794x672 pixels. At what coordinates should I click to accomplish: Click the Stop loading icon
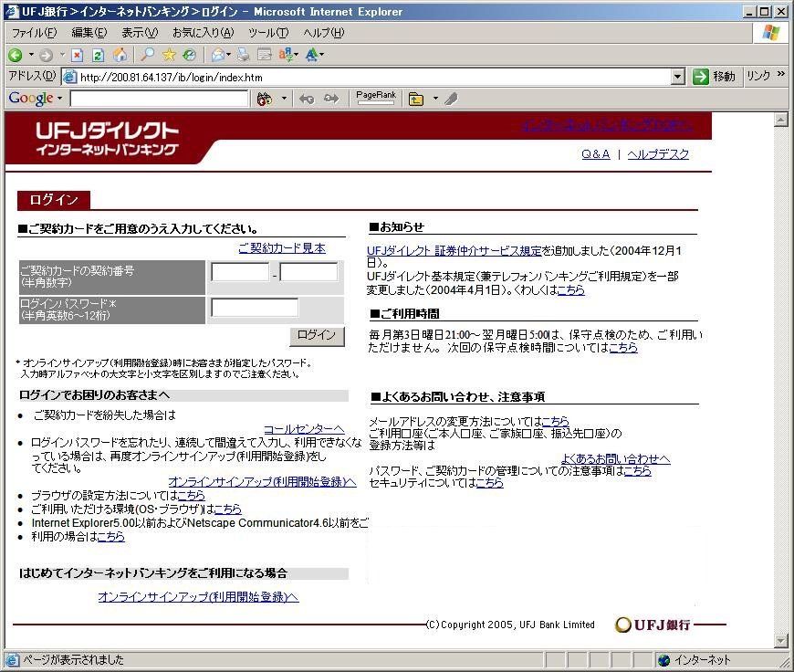pyautogui.click(x=78, y=55)
